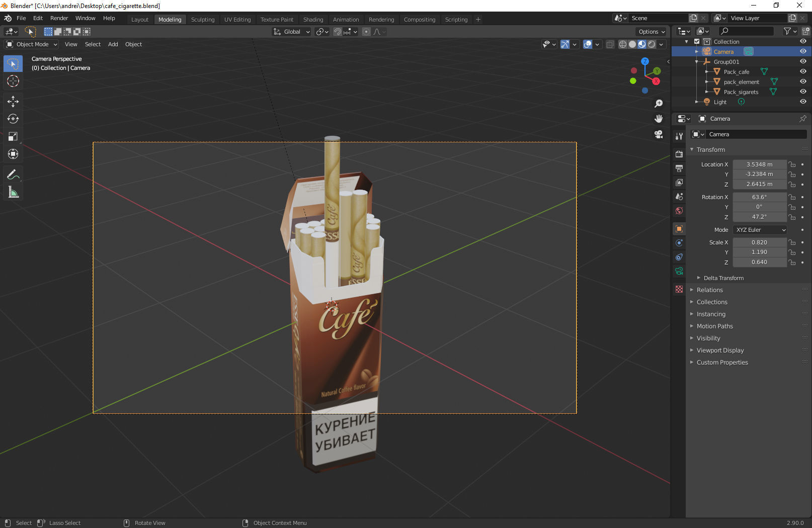Hide the Camera object with its eye icon
The image size is (812, 528).
tap(803, 51)
